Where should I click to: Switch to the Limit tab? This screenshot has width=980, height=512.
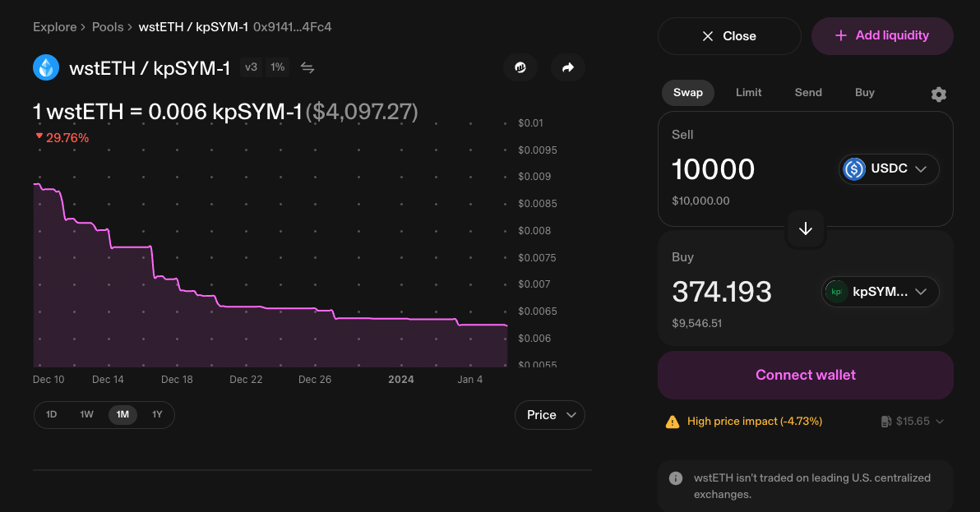coord(748,93)
